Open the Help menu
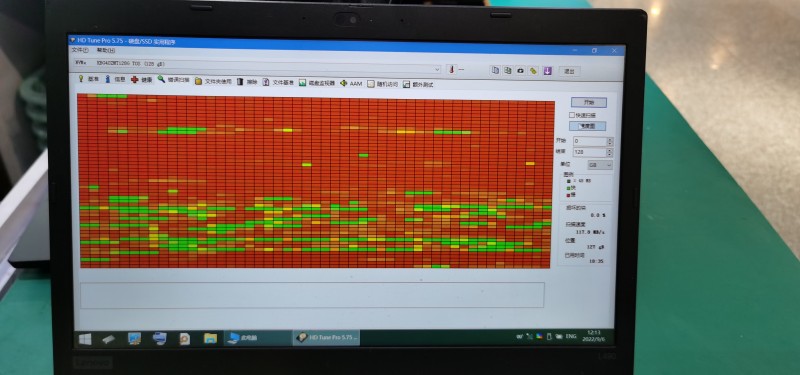The image size is (800, 375). (x=106, y=51)
